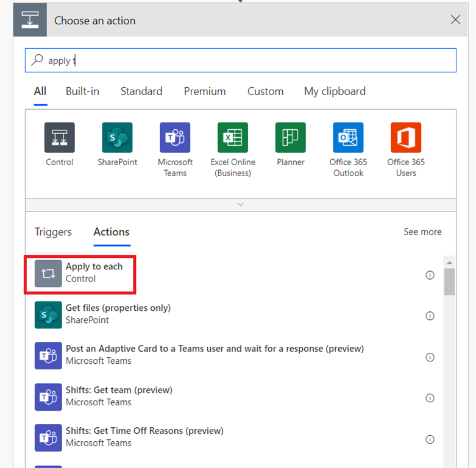Viewport: 476px width, 468px height.
Task: Click the scroll up arrow in actions list
Action: 449,263
